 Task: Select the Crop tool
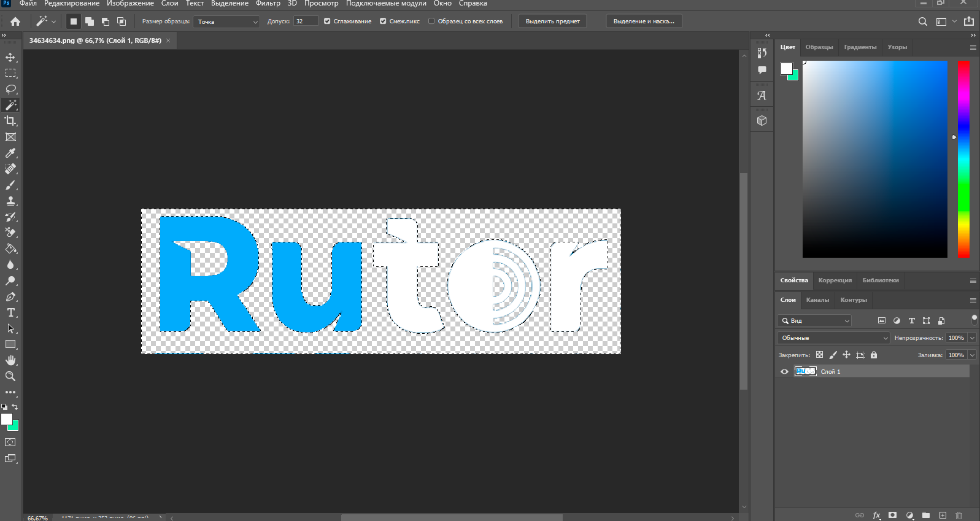[10, 121]
